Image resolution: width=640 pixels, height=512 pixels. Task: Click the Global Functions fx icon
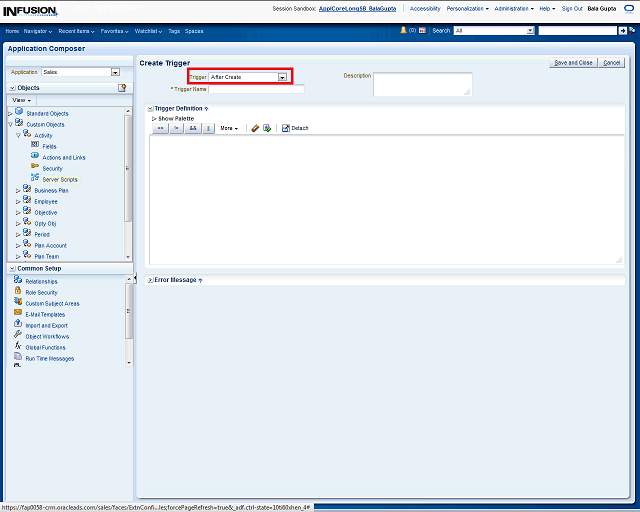click(x=18, y=345)
